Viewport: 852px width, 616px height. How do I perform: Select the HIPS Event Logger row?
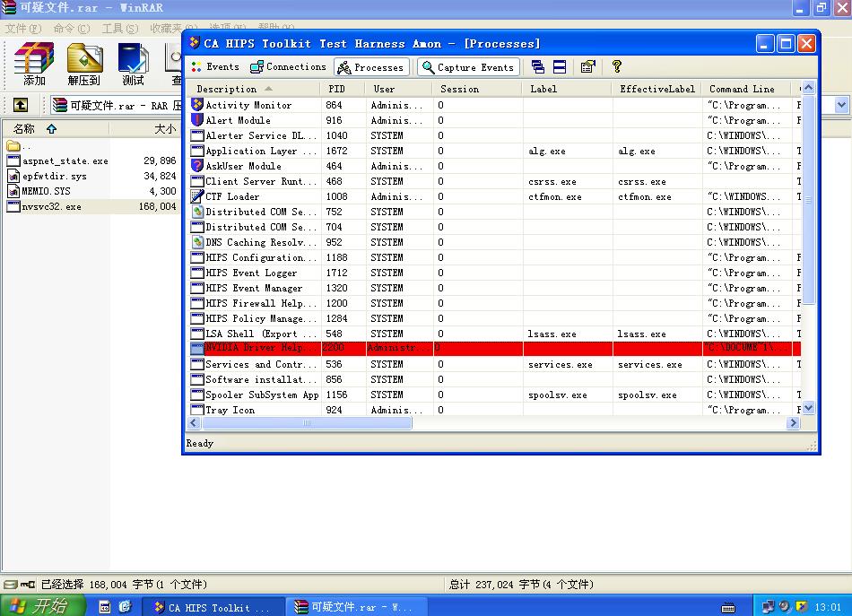(x=495, y=273)
